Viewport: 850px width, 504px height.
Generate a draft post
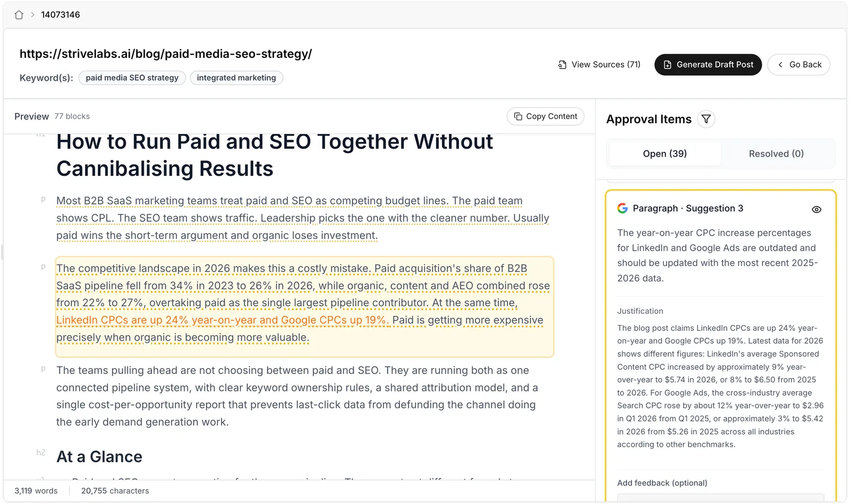pyautogui.click(x=708, y=65)
